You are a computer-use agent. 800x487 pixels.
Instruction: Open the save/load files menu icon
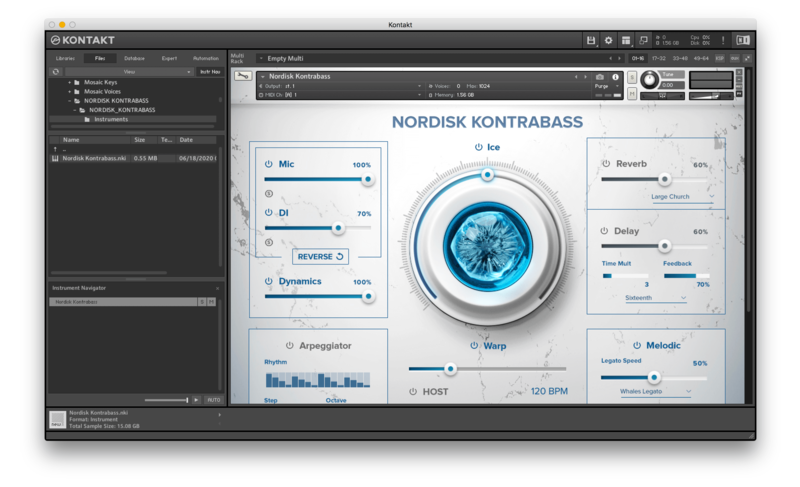(591, 40)
